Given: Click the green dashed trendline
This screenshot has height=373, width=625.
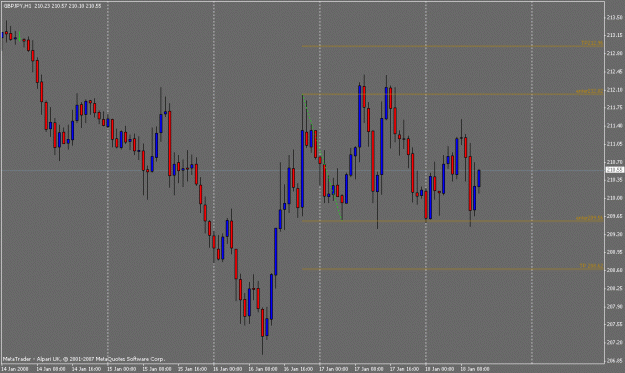Looking at the screenshot, I should (x=322, y=157).
